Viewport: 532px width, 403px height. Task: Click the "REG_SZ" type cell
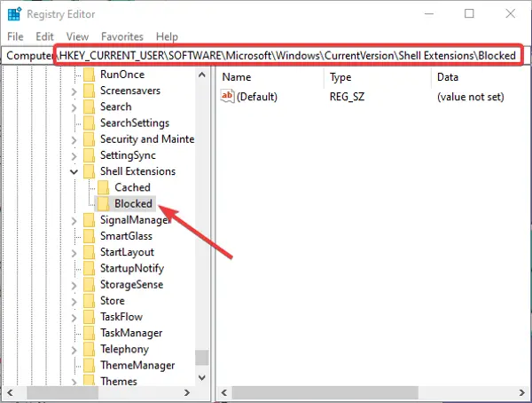pyautogui.click(x=347, y=97)
